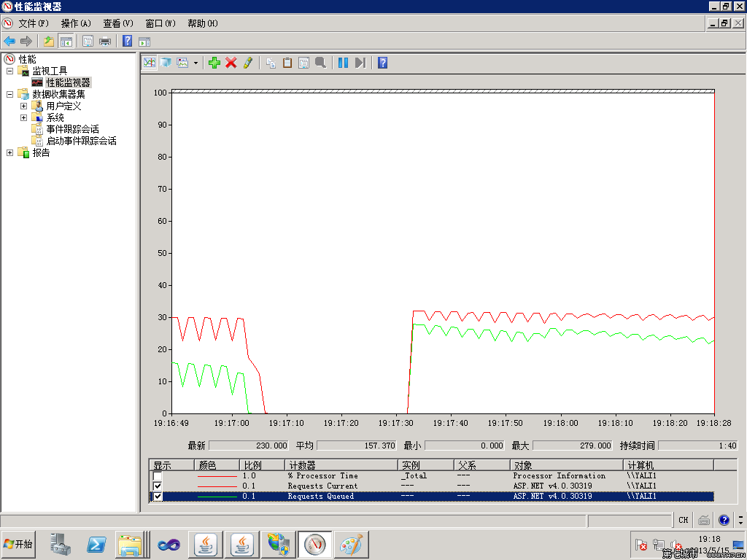
Task: Click the update data step-forward icon
Action: pyautogui.click(x=360, y=63)
